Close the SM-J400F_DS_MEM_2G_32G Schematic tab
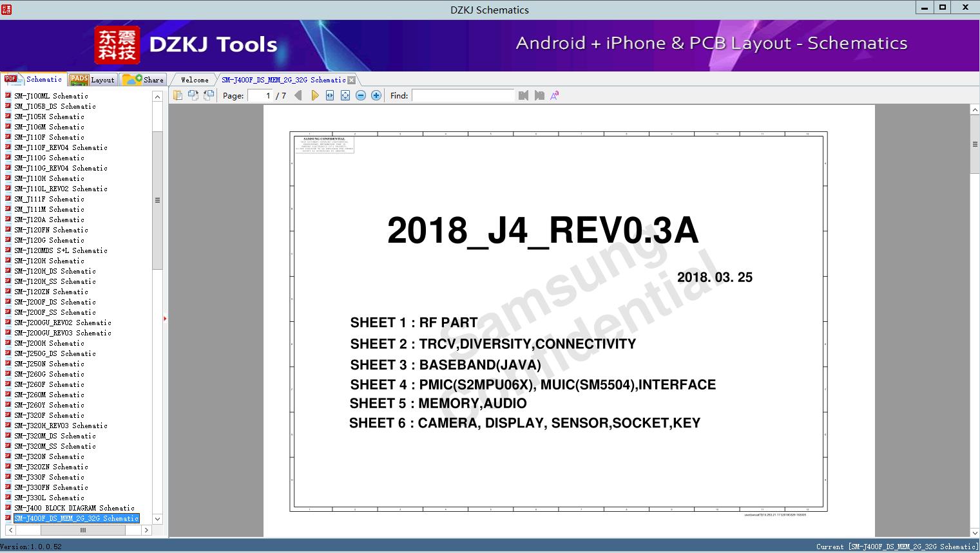Viewport: 980px width, 553px height. pos(351,80)
